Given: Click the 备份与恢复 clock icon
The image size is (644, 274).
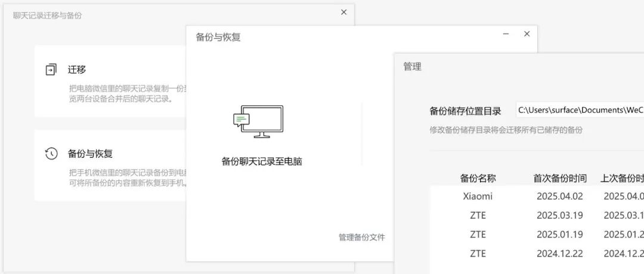Looking at the screenshot, I should coord(51,154).
